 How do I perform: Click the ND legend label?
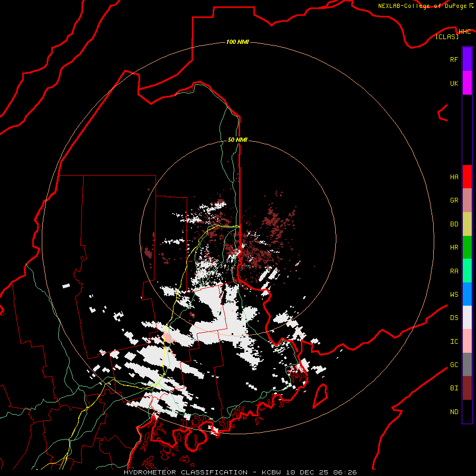pyautogui.click(x=454, y=412)
